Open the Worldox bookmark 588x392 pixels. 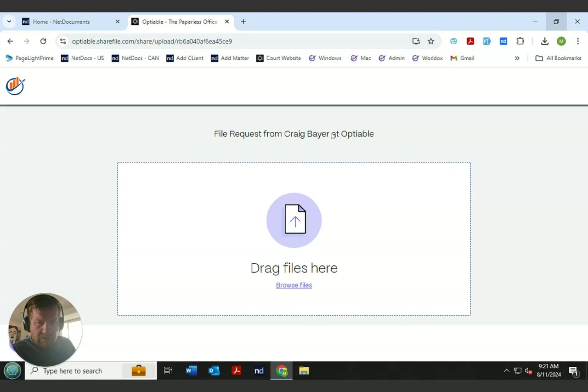click(x=428, y=58)
